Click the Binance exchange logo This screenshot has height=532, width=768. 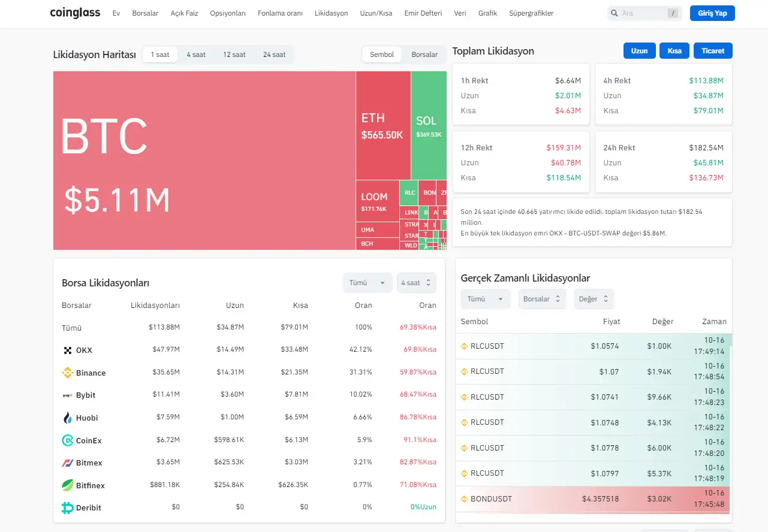tap(67, 373)
